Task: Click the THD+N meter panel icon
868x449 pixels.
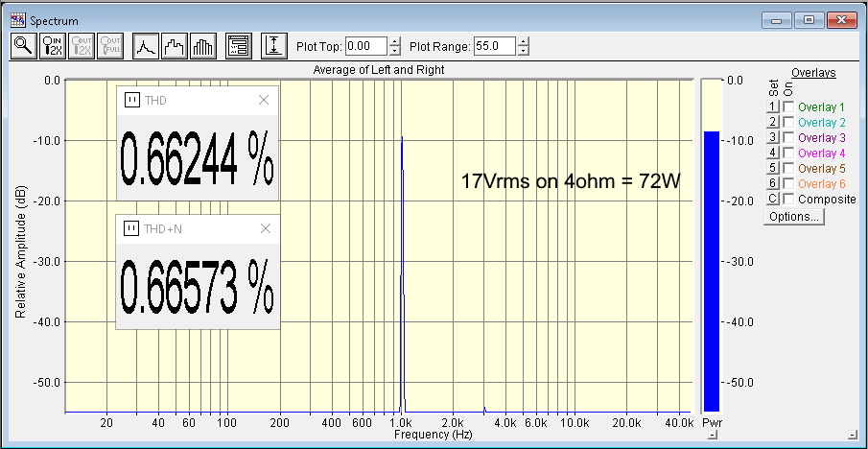Action: pos(133,228)
